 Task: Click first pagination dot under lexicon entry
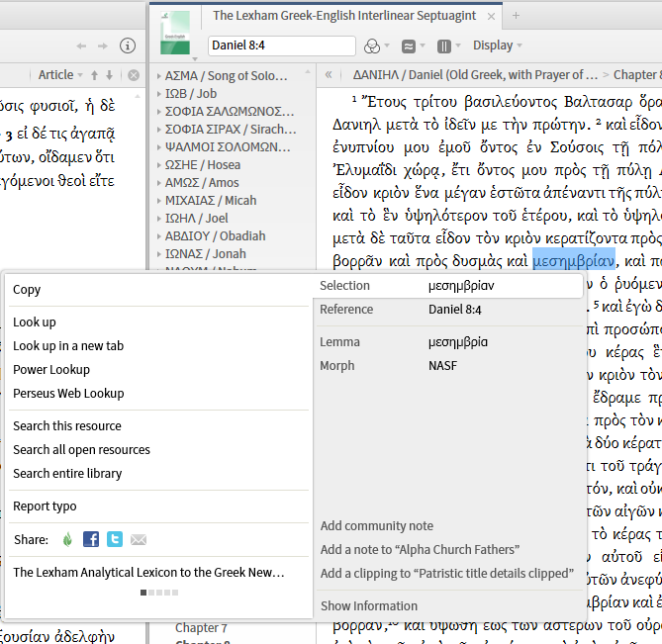point(143,593)
